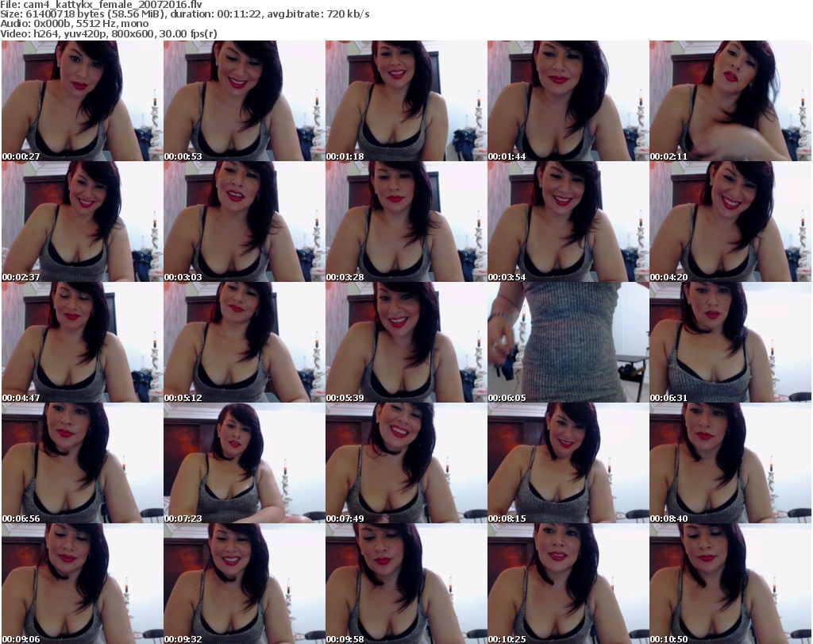Select the thumbnail stamped 00:03:54
The width and height of the screenshot is (813, 644).
568,222
